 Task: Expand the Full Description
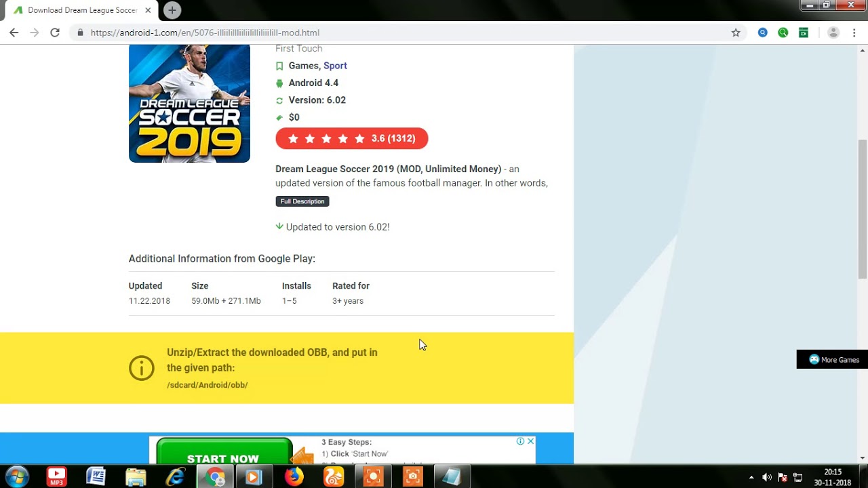pyautogui.click(x=302, y=201)
